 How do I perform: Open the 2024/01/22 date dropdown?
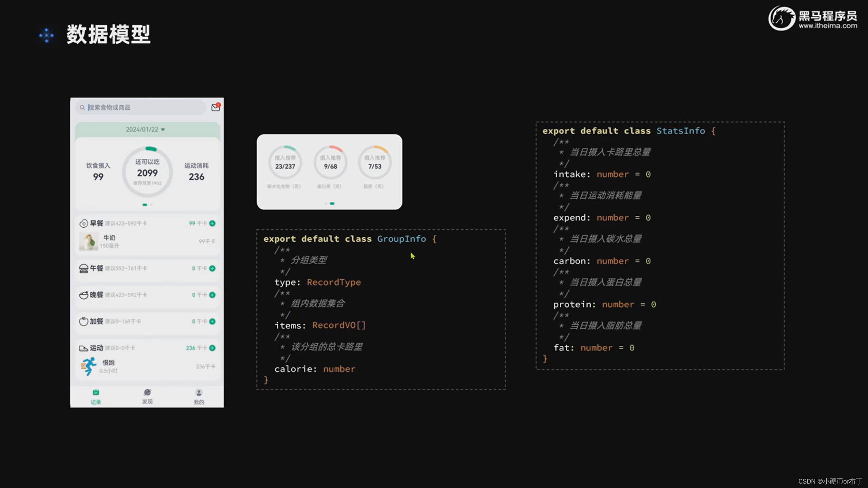click(142, 129)
